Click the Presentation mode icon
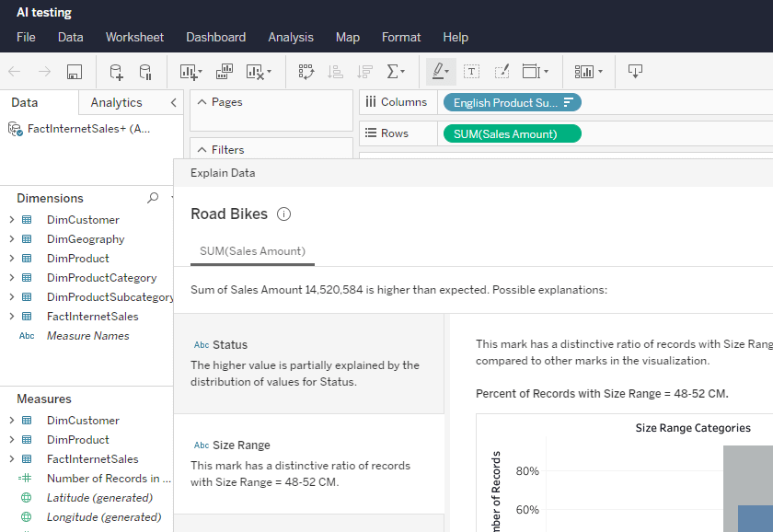 635,72
